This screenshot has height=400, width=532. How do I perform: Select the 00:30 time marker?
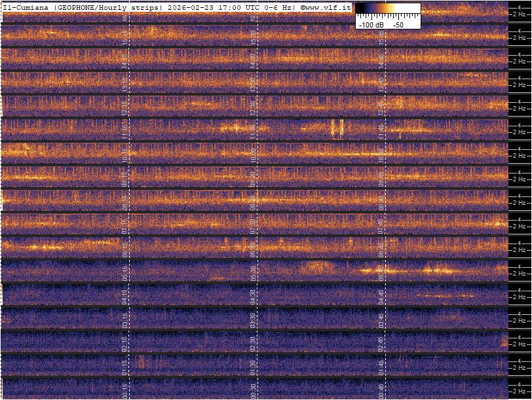[253, 390]
